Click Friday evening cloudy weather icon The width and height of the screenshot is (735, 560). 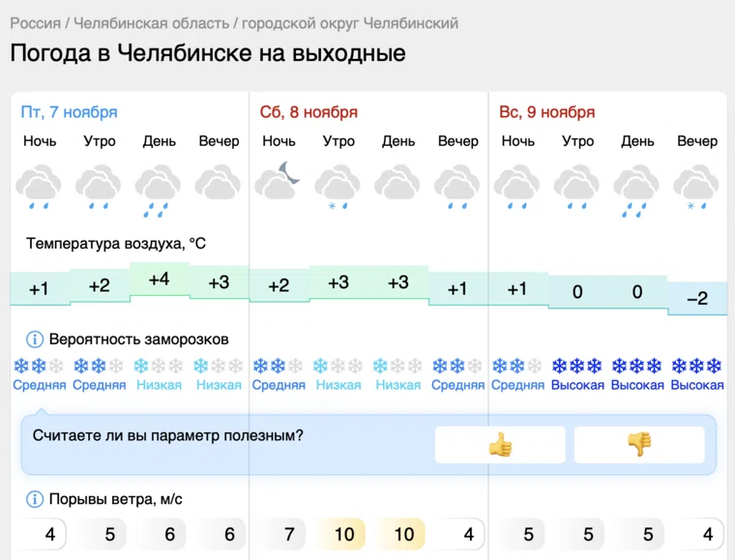(x=219, y=183)
